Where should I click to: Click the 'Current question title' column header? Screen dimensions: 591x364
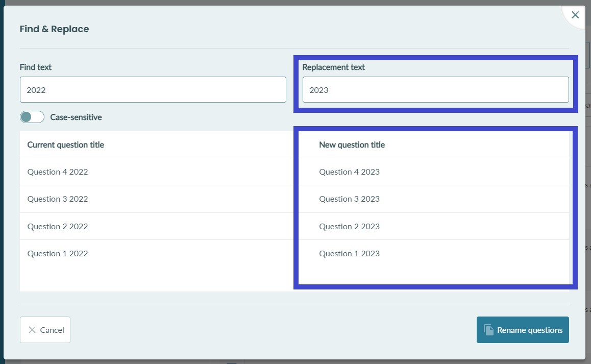pyautogui.click(x=66, y=145)
